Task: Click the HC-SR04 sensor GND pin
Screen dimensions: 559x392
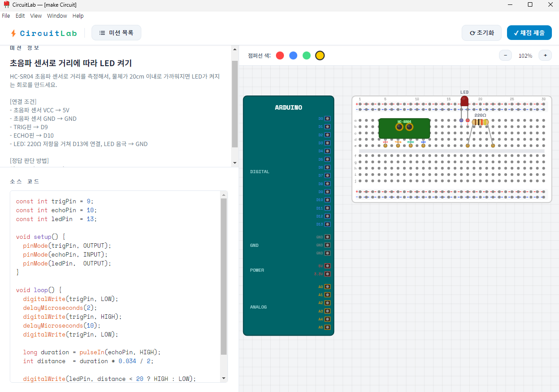Action: point(423,146)
